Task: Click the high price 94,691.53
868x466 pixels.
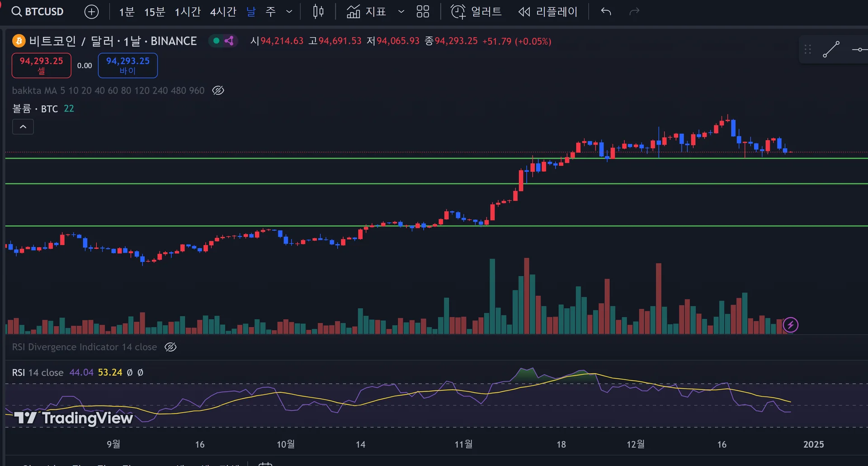Action: tap(340, 41)
